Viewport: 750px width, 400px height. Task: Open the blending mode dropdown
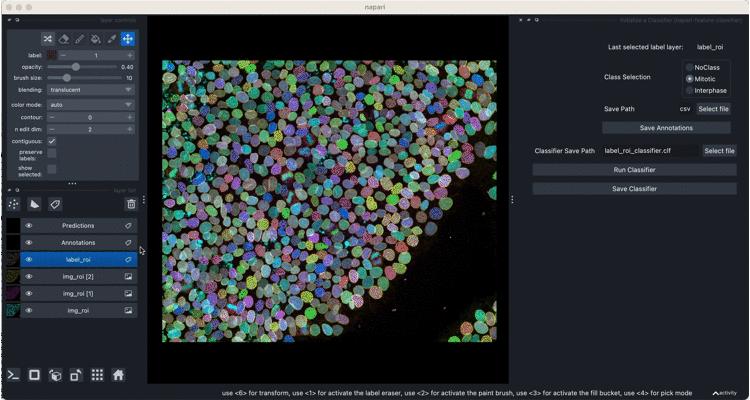coord(92,89)
